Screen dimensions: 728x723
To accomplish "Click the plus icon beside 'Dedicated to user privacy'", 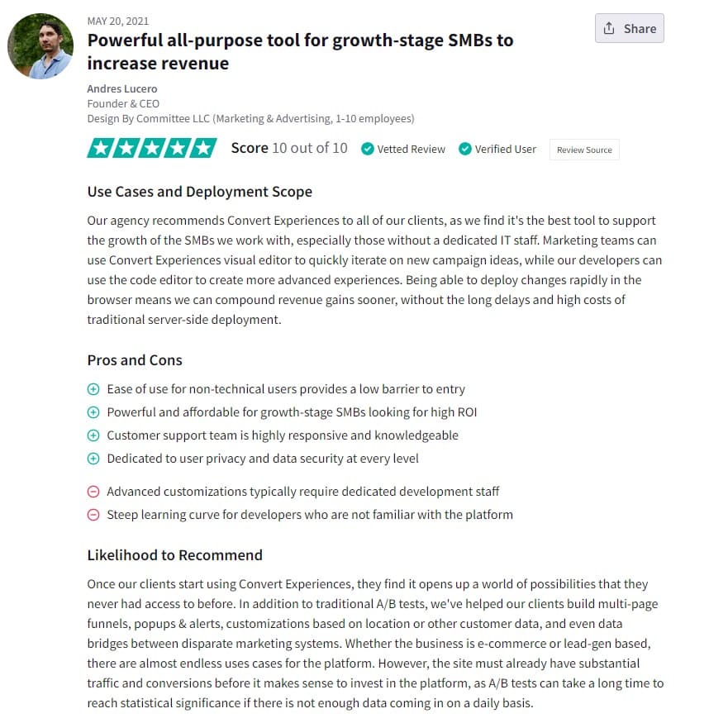I will (x=93, y=459).
